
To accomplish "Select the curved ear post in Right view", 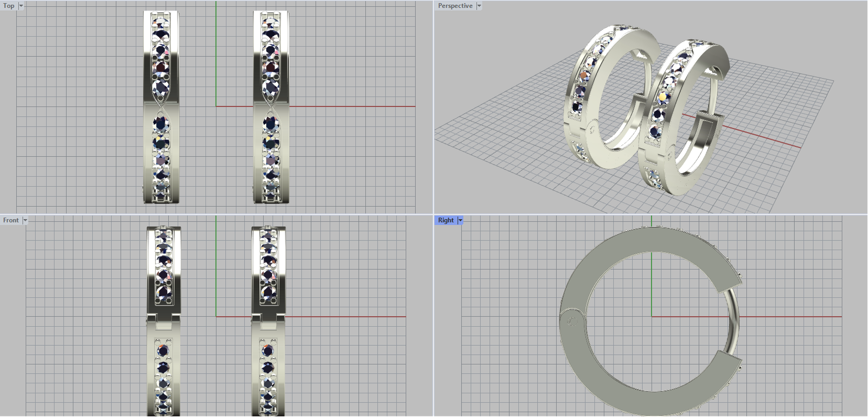I will click(736, 320).
